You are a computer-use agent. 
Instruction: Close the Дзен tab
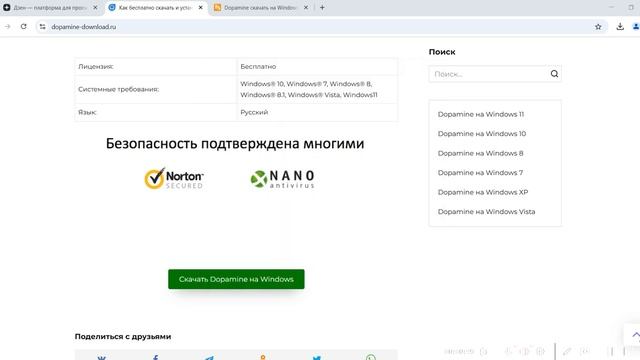click(x=95, y=7)
